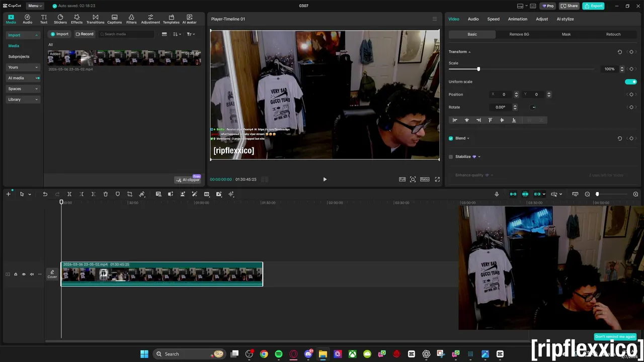Viewport: 644px width, 362px height.
Task: Click the Share button
Action: (x=570, y=6)
